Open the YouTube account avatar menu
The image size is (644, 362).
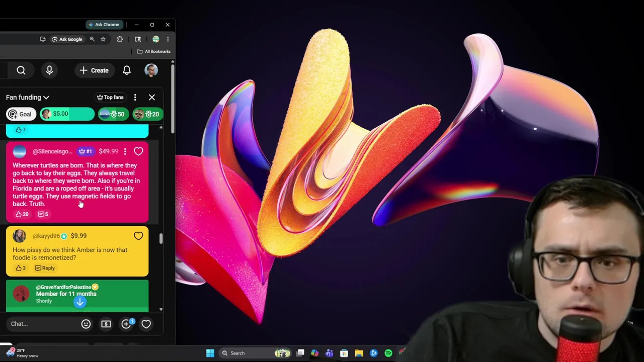point(151,70)
